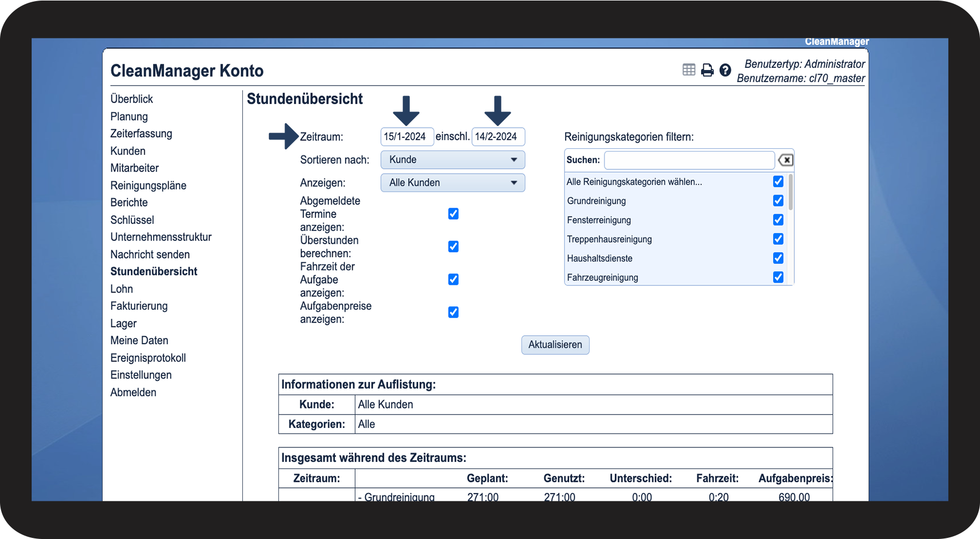Image resolution: width=980 pixels, height=539 pixels.
Task: Uncheck the Fensterreinigung category checkbox
Action: click(x=778, y=220)
